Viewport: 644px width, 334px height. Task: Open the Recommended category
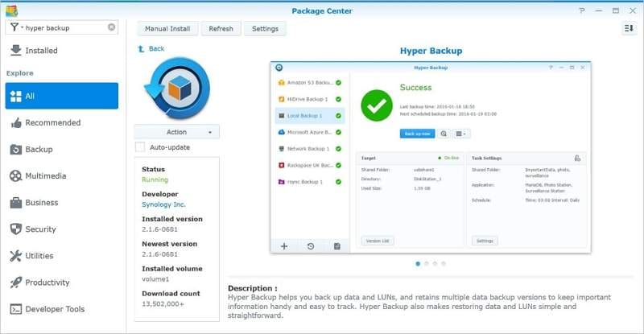[62, 122]
